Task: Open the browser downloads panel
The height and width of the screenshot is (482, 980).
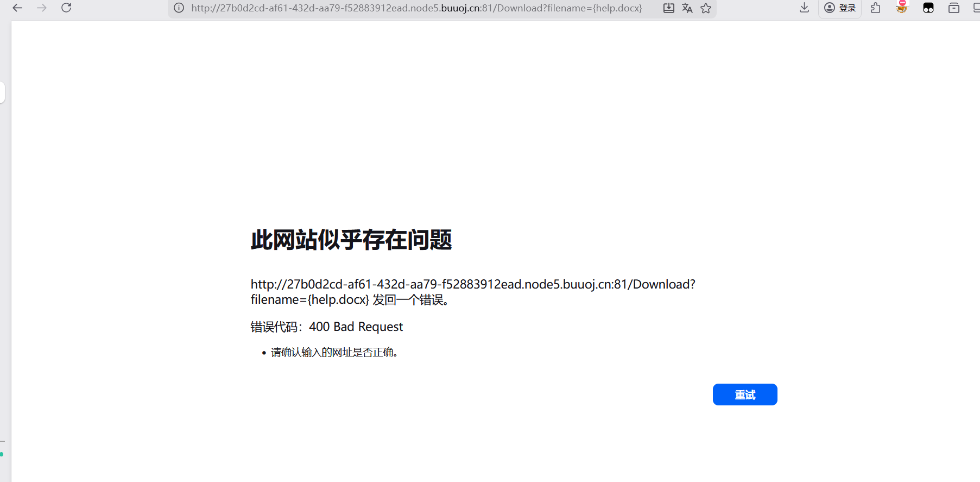Action: 805,8
